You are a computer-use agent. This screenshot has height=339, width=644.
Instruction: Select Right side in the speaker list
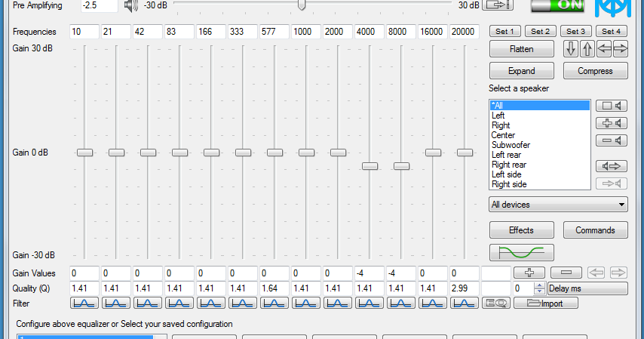pyautogui.click(x=540, y=184)
